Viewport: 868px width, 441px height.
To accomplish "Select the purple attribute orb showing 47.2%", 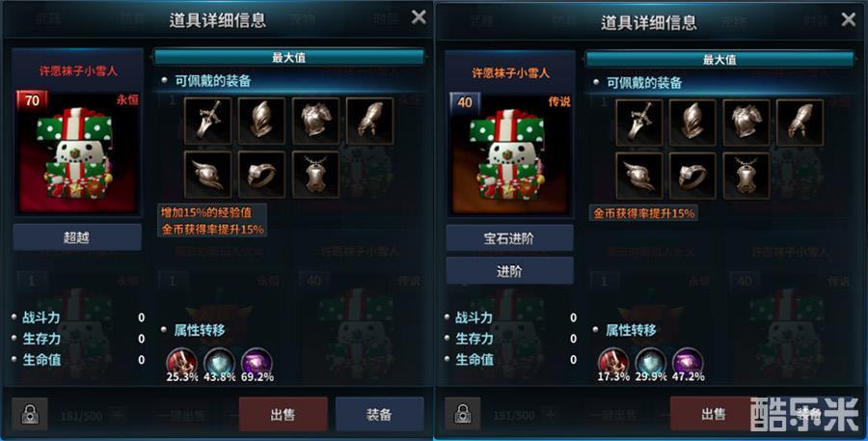I will coord(688,363).
